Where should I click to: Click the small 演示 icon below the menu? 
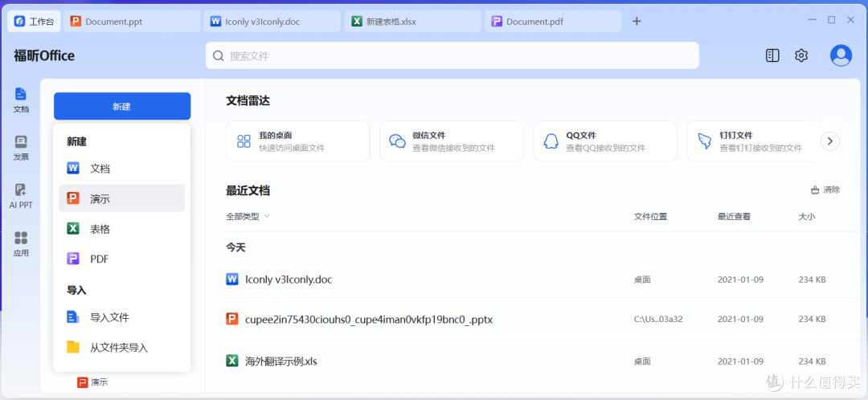[x=83, y=382]
